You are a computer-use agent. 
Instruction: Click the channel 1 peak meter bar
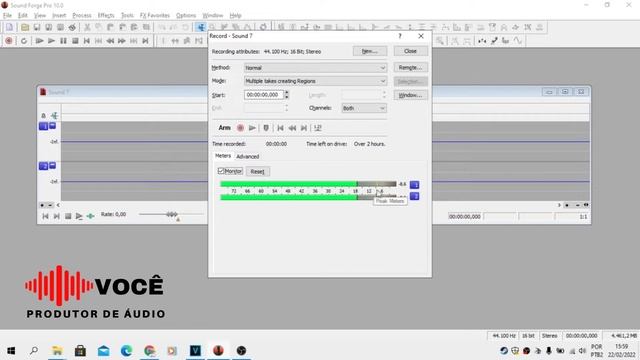tap(308, 184)
